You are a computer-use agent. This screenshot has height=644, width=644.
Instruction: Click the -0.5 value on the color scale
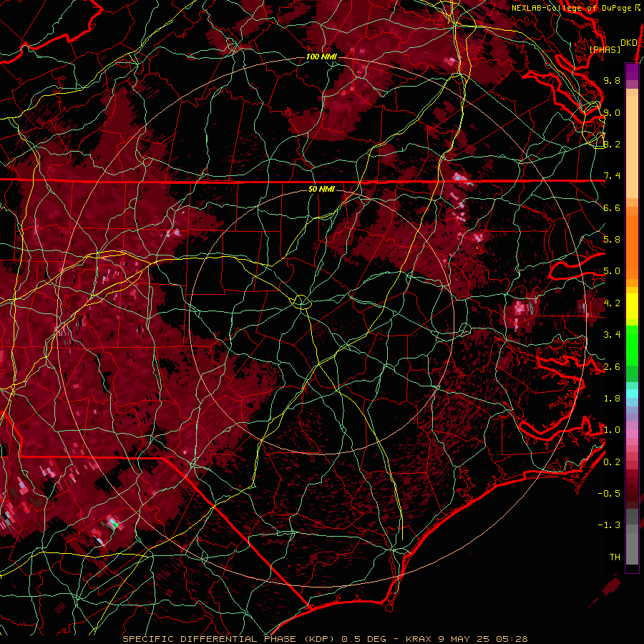coord(609,494)
